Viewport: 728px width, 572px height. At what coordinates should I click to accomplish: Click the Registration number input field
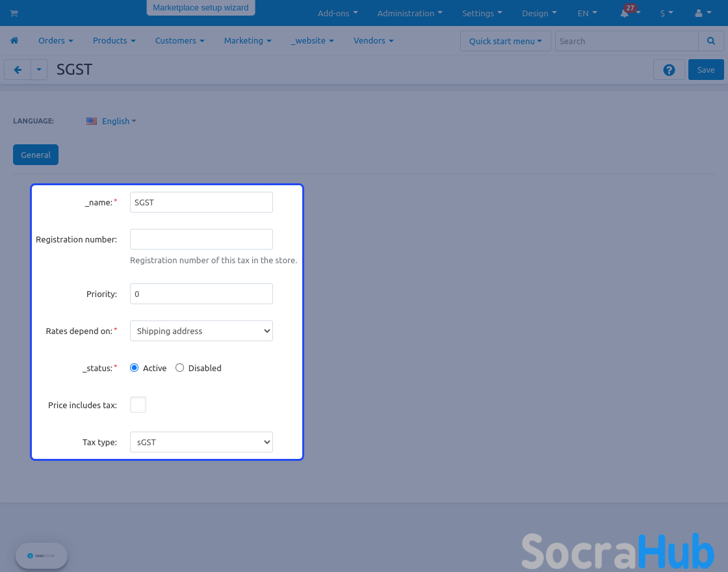201,239
